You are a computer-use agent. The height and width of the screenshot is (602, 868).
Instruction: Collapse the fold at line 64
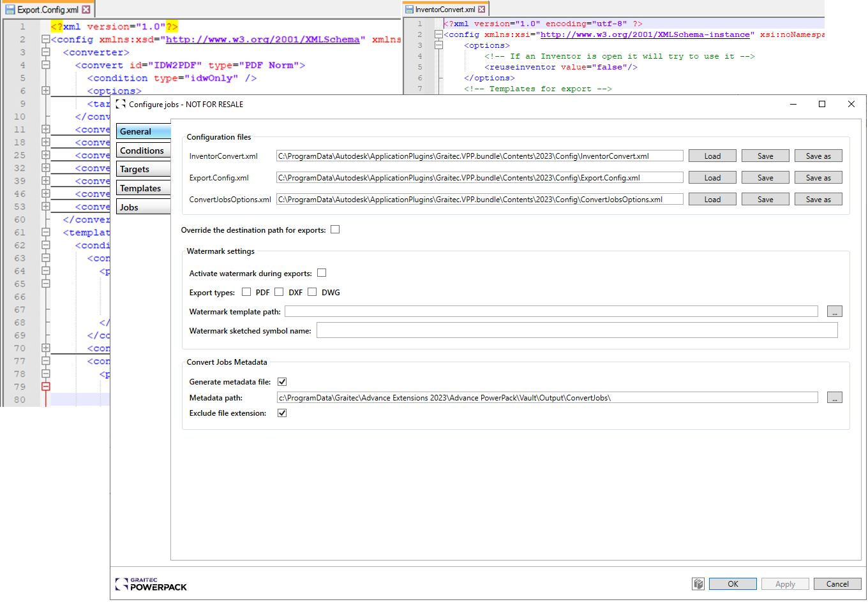coord(46,270)
